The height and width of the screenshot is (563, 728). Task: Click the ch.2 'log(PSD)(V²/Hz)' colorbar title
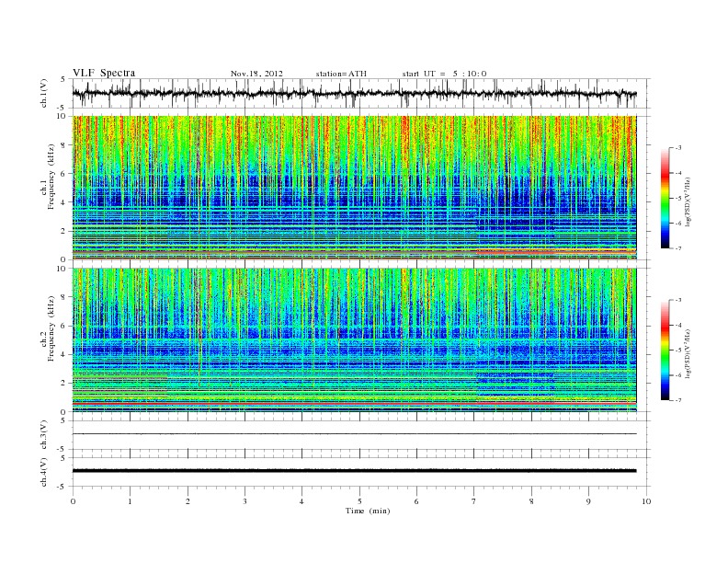688,355
